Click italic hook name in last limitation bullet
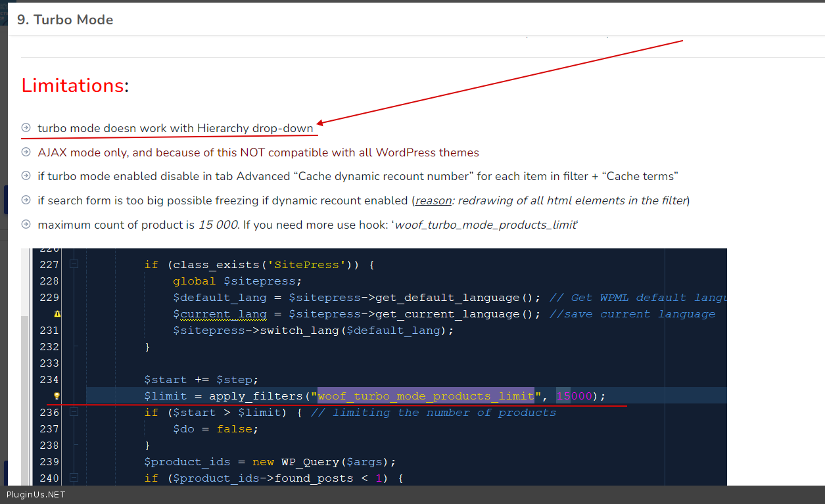This screenshot has width=825, height=504. pyautogui.click(x=485, y=225)
